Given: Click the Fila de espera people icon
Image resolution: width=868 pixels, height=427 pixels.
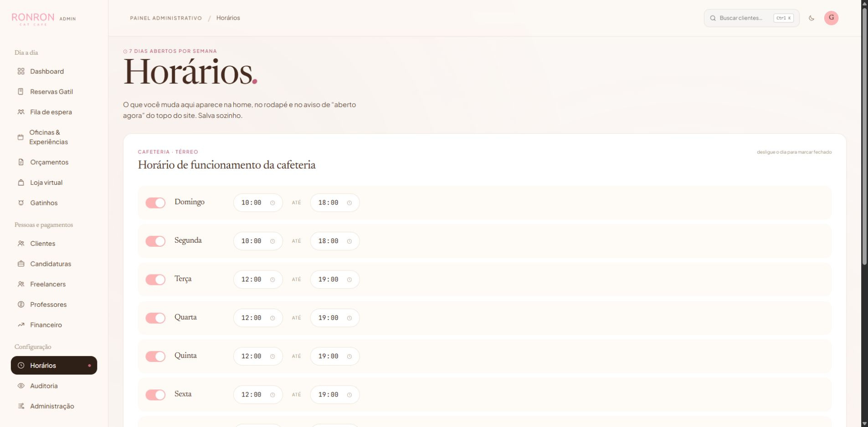Looking at the screenshot, I should (x=21, y=112).
